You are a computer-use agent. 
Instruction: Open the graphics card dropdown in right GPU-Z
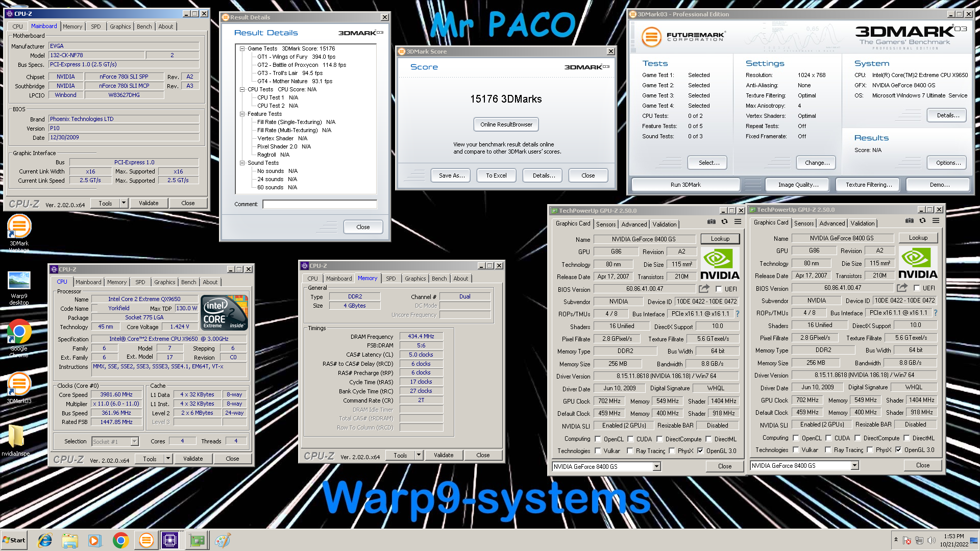(854, 466)
